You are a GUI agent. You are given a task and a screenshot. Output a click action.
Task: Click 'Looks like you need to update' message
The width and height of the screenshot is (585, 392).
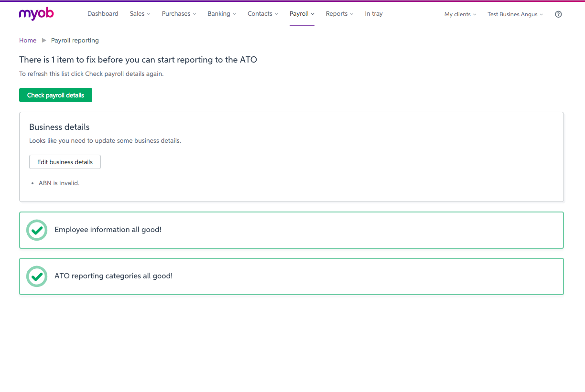tap(105, 141)
